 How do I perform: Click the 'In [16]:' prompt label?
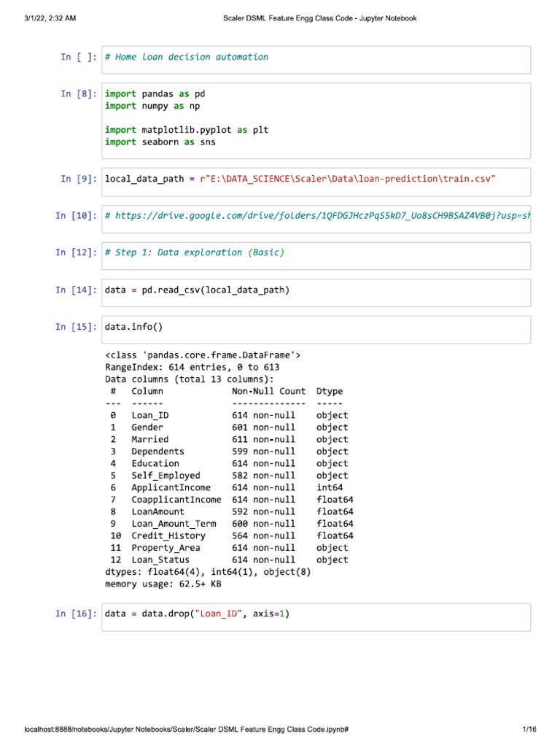click(x=76, y=614)
